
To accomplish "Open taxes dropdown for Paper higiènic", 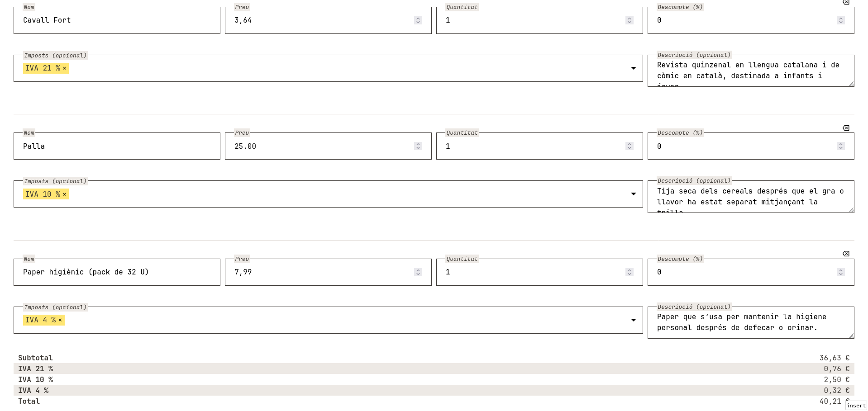I will coord(634,320).
